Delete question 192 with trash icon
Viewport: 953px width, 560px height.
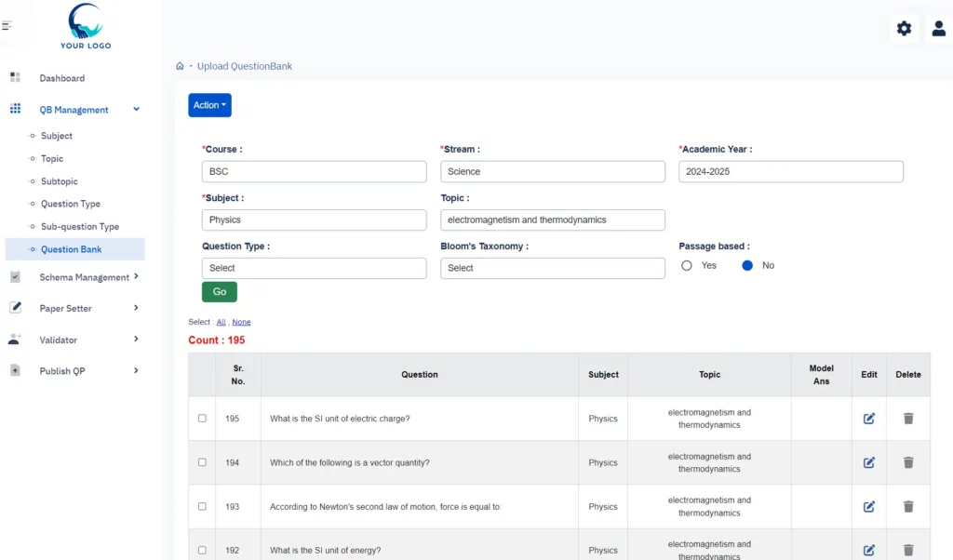tap(908, 551)
